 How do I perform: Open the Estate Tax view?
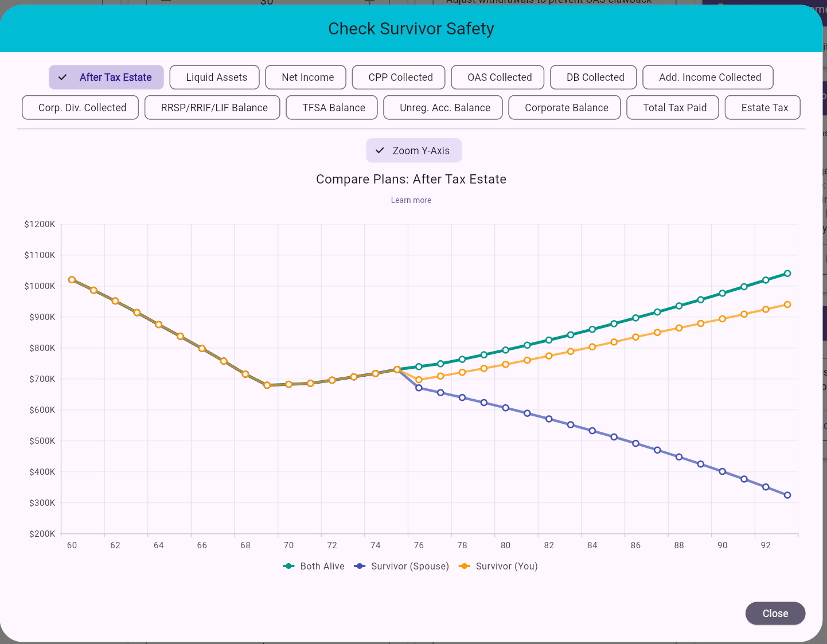point(762,107)
